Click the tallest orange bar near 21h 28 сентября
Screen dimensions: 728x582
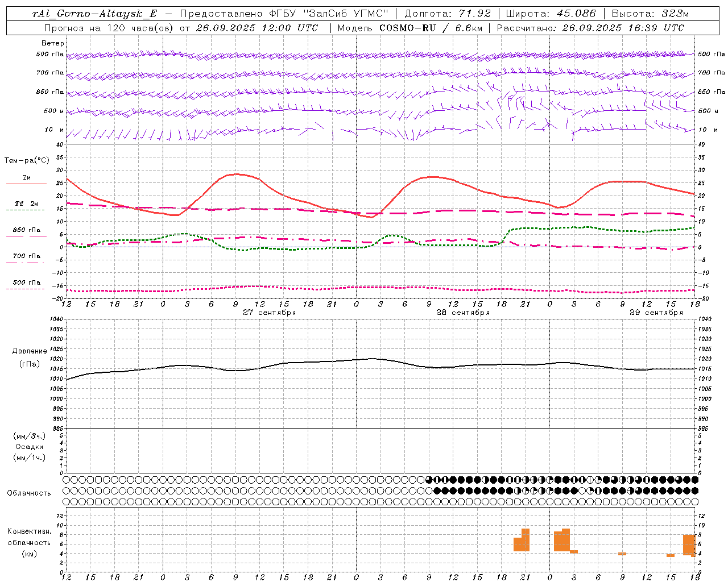[526, 540]
